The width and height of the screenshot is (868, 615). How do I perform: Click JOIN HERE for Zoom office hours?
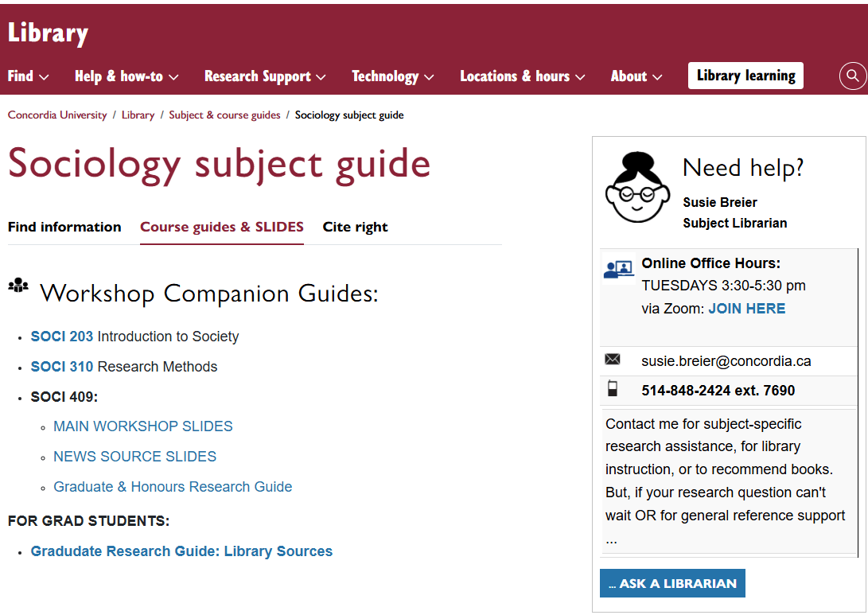pyautogui.click(x=746, y=308)
